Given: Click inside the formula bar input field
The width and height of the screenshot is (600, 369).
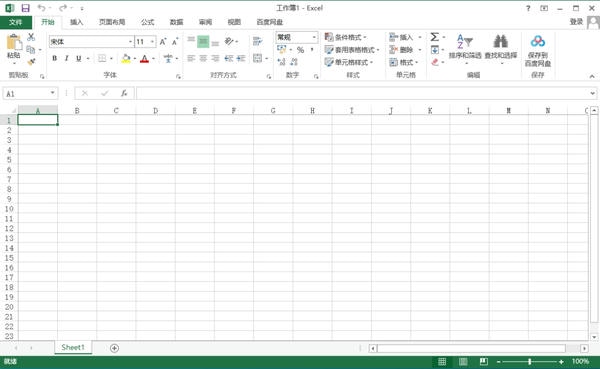Looking at the screenshot, I should 362,93.
